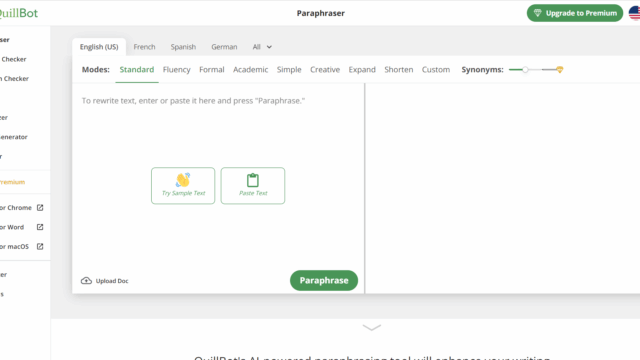640x360 pixels.
Task: Click the Upload Doc link text
Action: (x=112, y=281)
